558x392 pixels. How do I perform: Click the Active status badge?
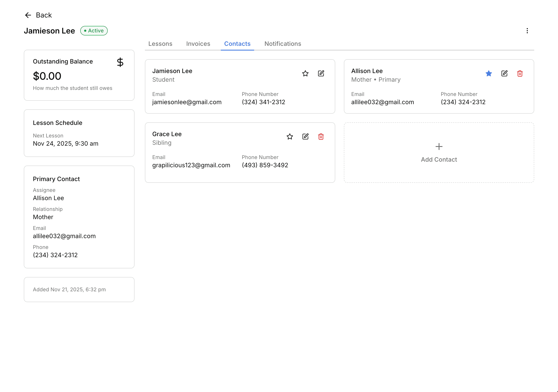94,31
